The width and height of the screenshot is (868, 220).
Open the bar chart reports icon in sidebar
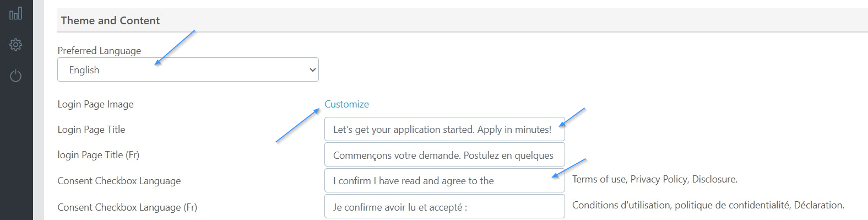15,13
